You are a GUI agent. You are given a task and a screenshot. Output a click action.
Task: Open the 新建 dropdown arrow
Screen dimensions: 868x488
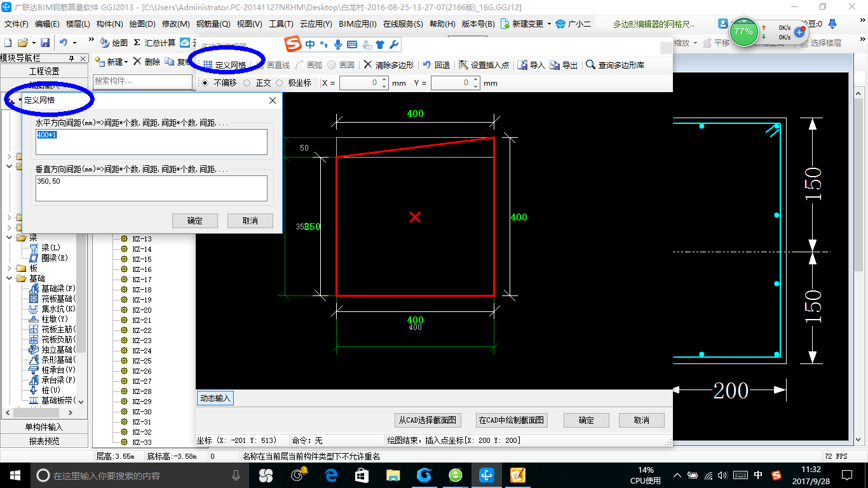[126, 62]
